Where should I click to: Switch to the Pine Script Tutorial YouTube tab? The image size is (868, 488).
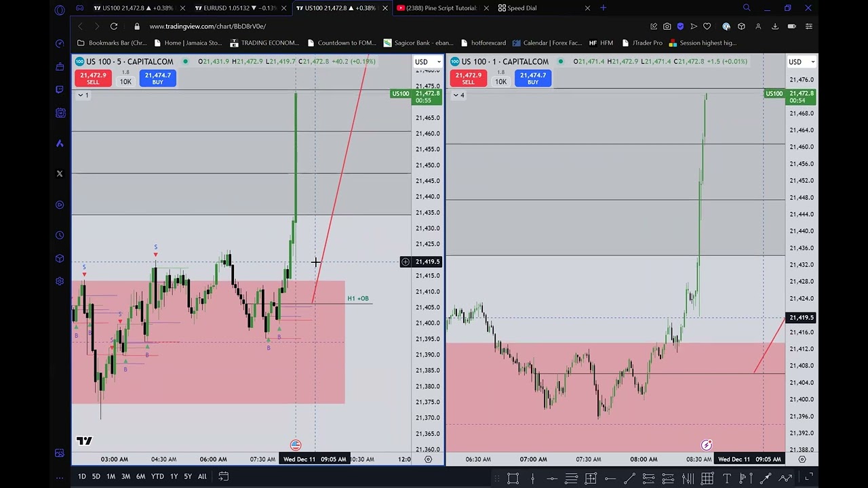click(x=441, y=8)
